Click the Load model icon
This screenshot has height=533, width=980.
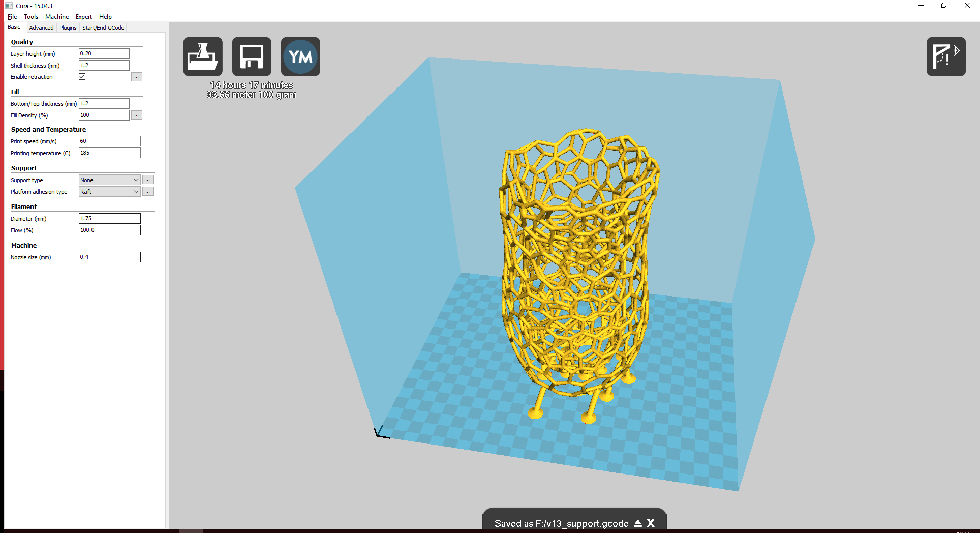point(203,56)
